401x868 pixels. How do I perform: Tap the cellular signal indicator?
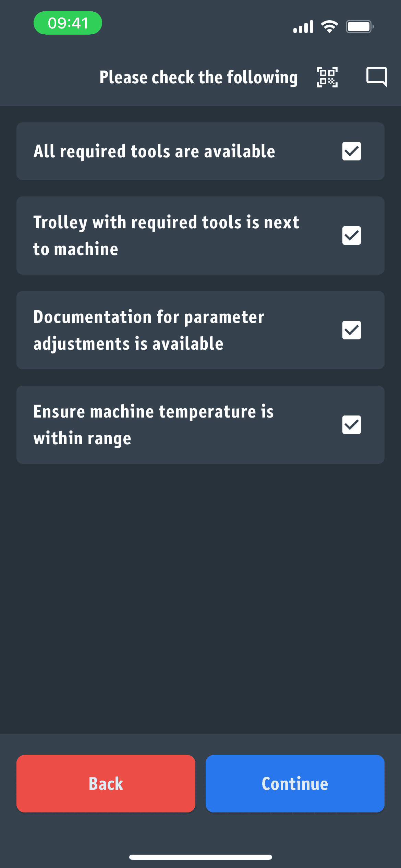pos(303,26)
